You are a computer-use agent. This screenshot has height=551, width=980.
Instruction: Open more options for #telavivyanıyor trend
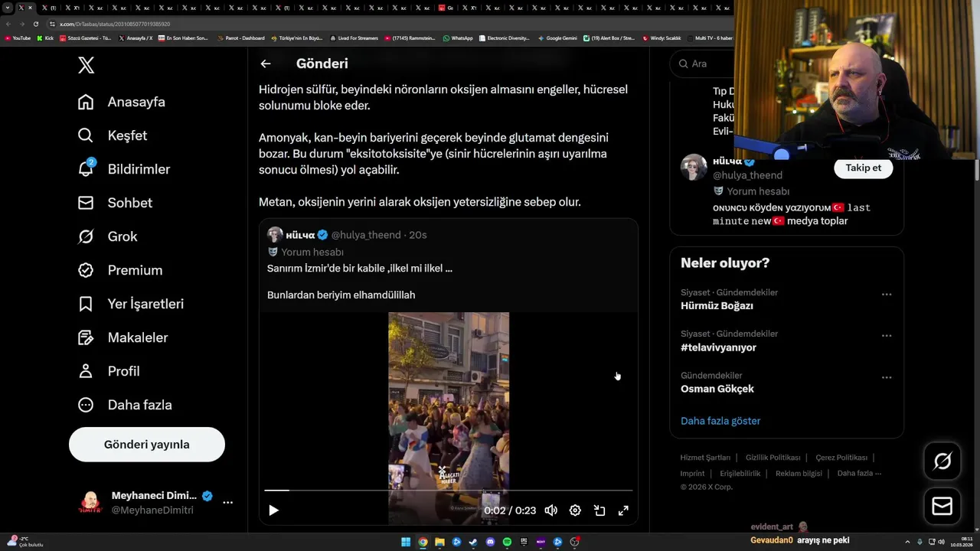887,336
